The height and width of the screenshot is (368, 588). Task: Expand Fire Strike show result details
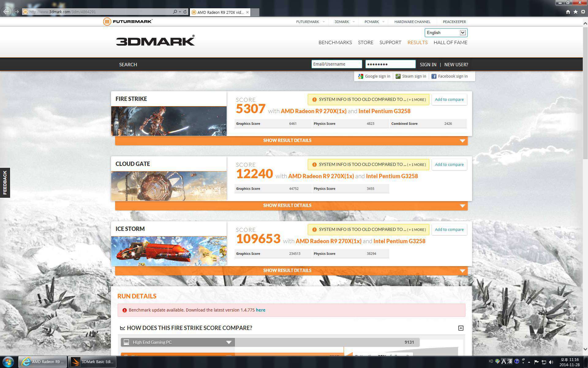[x=291, y=140]
